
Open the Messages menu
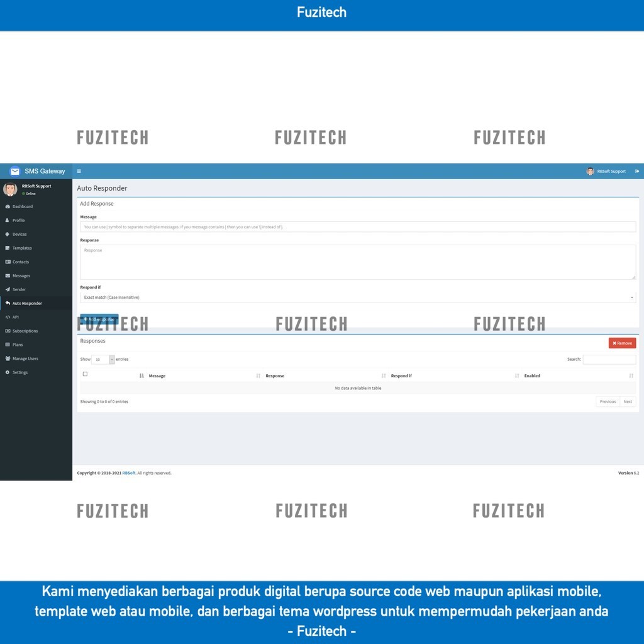[36, 275]
